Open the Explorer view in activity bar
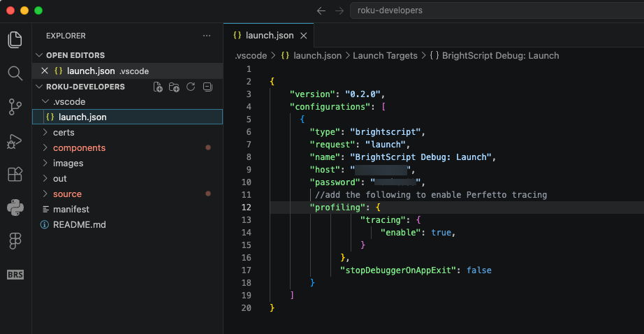 (x=15, y=40)
